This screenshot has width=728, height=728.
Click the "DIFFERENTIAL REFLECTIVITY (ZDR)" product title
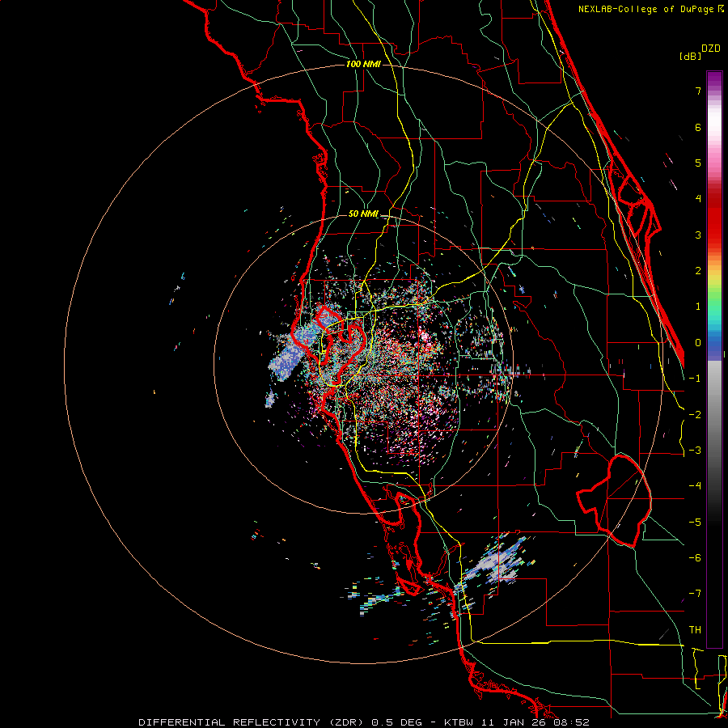(x=252, y=722)
